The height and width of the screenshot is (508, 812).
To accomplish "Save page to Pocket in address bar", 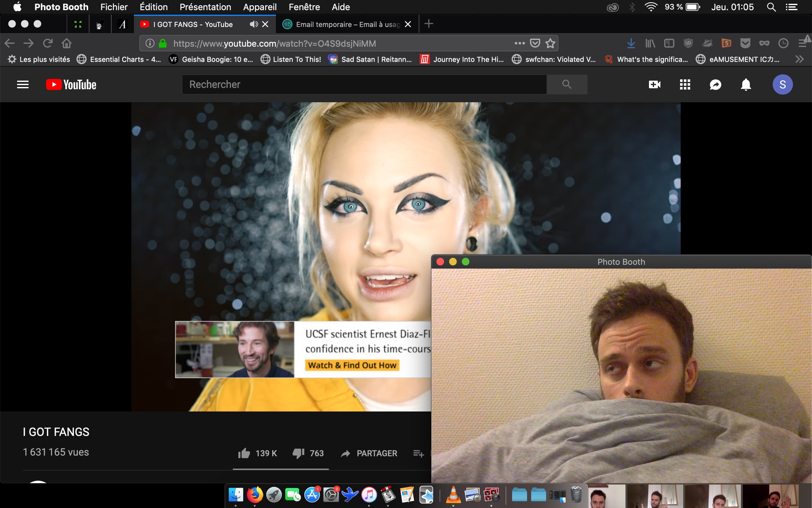I will click(535, 43).
